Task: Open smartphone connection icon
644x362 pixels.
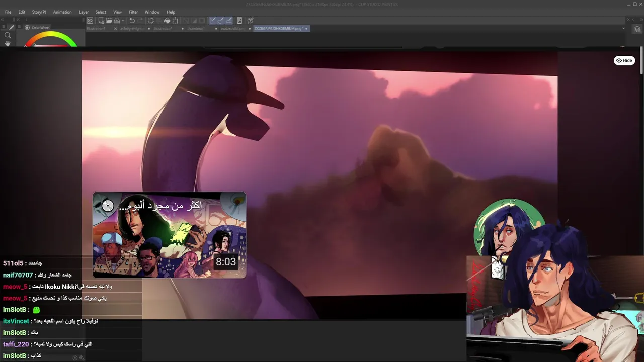Action: tap(239, 21)
